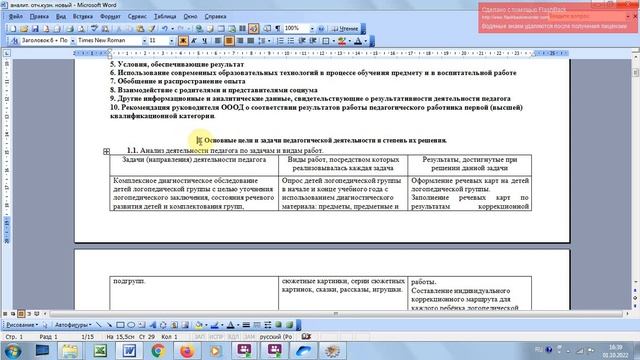Toggle numbered list formatting

[x=280, y=40]
